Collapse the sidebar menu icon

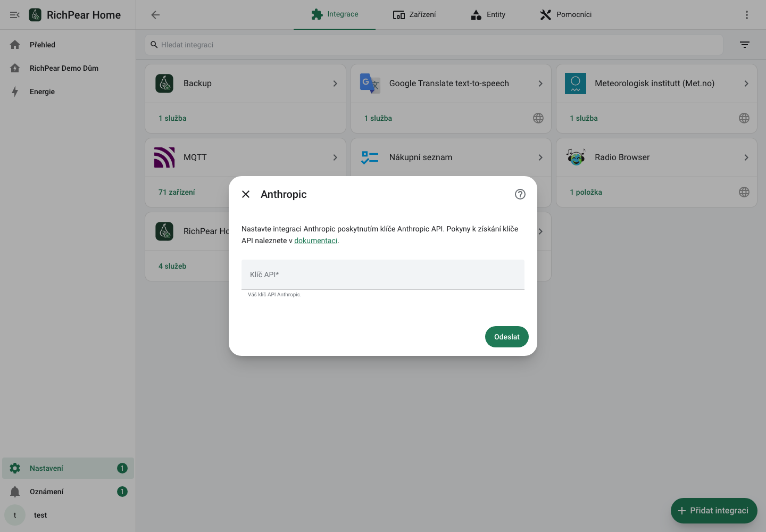(x=15, y=15)
